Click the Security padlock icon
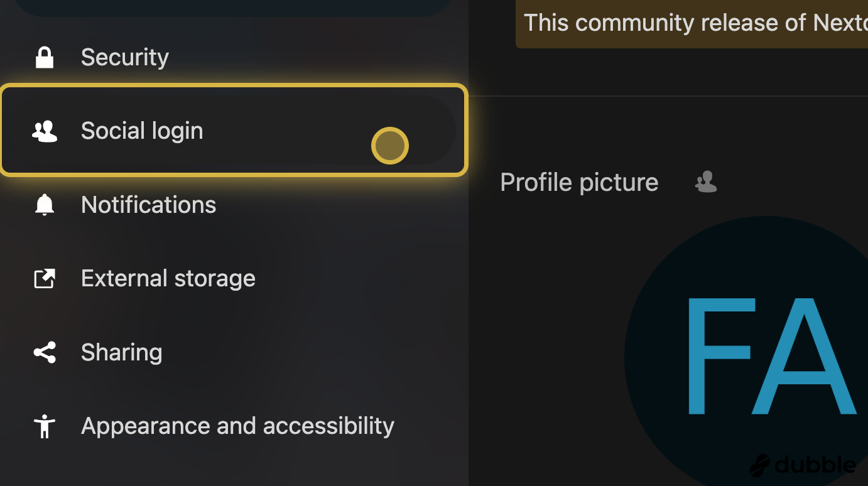Image resolution: width=868 pixels, height=486 pixels. pyautogui.click(x=44, y=57)
